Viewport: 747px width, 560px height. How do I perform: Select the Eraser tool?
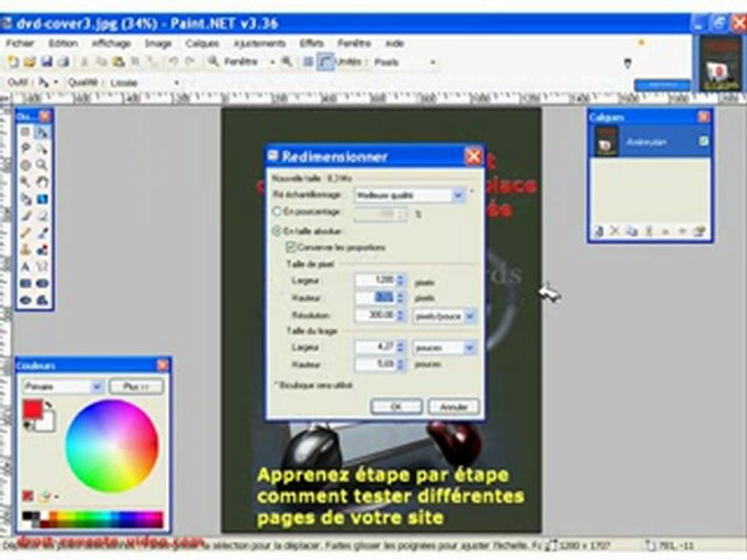coord(42,216)
